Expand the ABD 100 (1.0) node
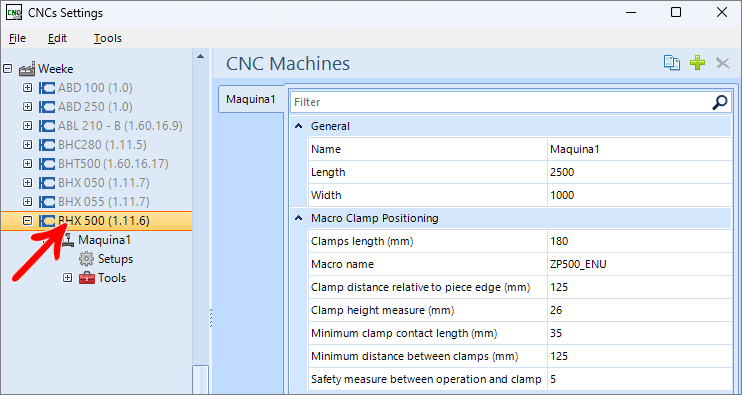The image size is (743, 396). 27,88
